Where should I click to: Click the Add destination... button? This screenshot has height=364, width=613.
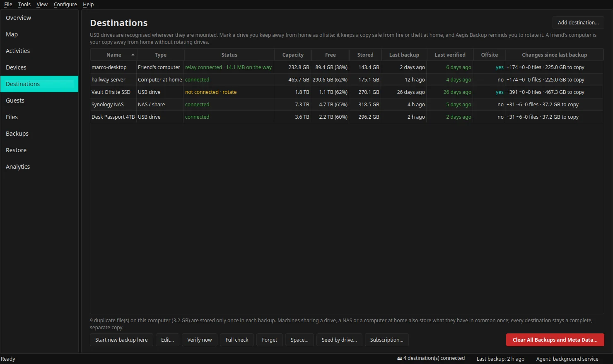578,23
